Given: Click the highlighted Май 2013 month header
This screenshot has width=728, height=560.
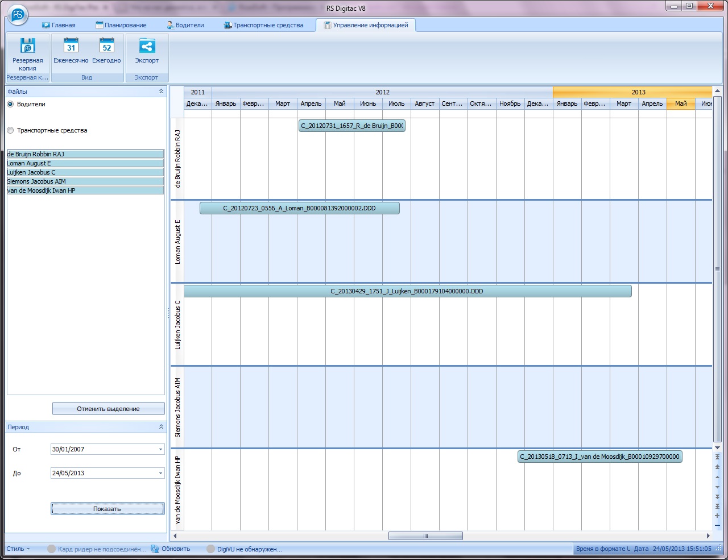Looking at the screenshot, I should click(681, 103).
